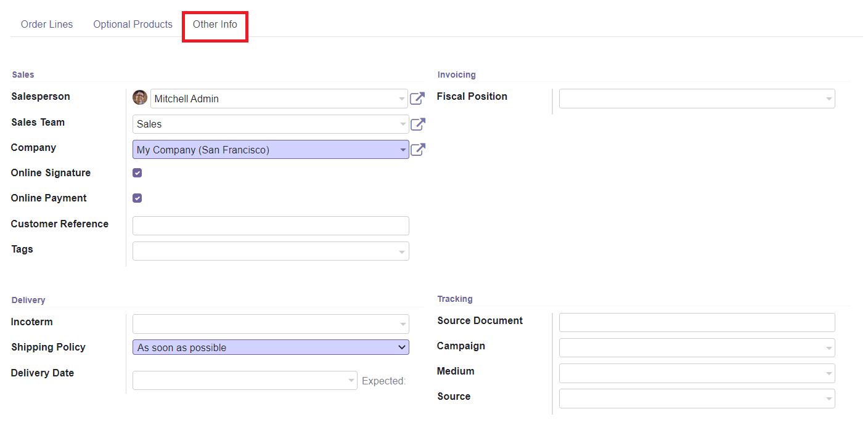Image resolution: width=868 pixels, height=446 pixels.
Task: Disable the Online Signature checkbox
Action: (x=137, y=172)
